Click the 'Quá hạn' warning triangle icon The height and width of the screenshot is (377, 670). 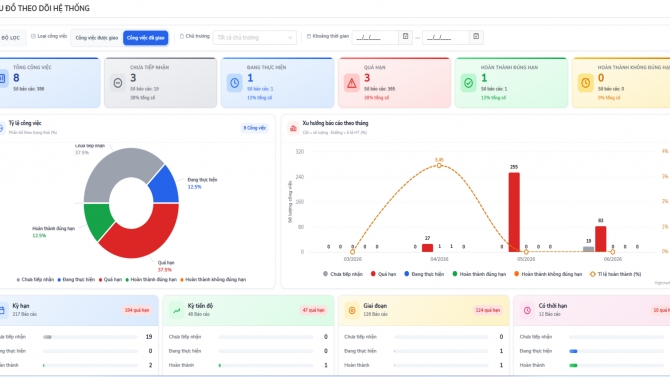point(352,83)
